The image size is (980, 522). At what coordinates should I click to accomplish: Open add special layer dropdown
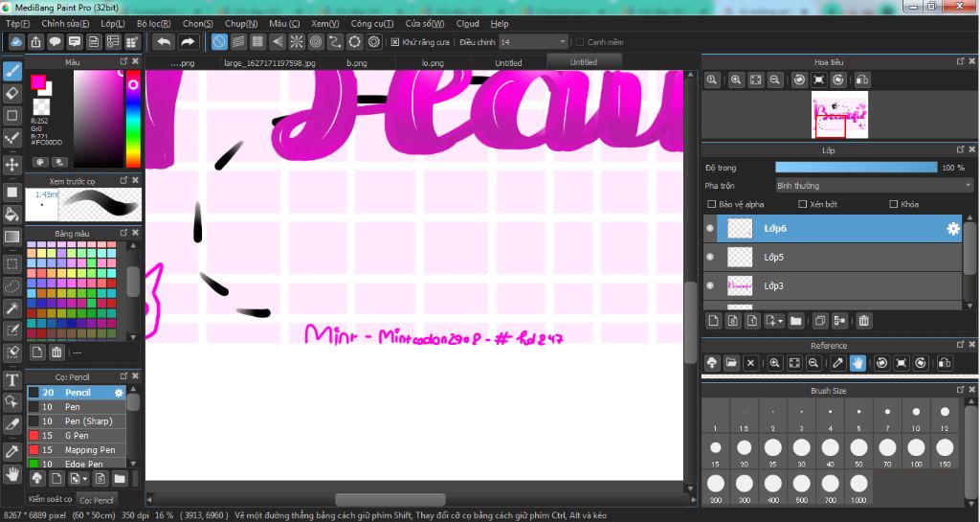click(773, 321)
